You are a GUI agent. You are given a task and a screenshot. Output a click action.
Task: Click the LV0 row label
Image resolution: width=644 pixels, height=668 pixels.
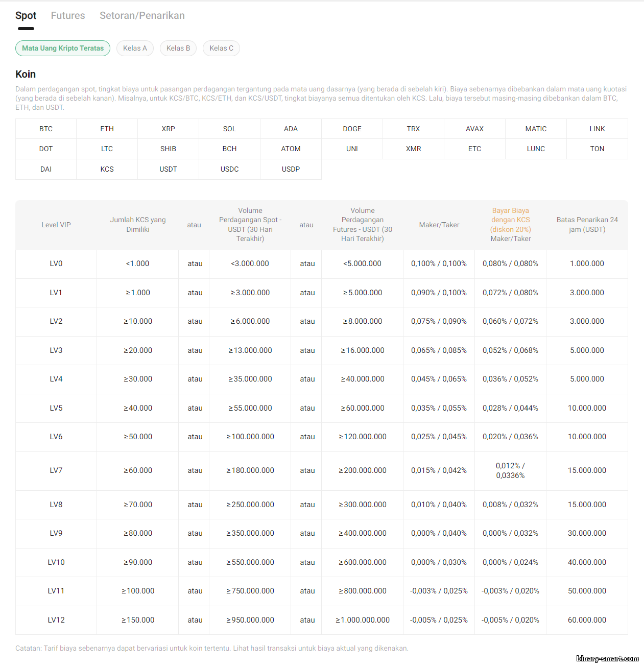56,264
